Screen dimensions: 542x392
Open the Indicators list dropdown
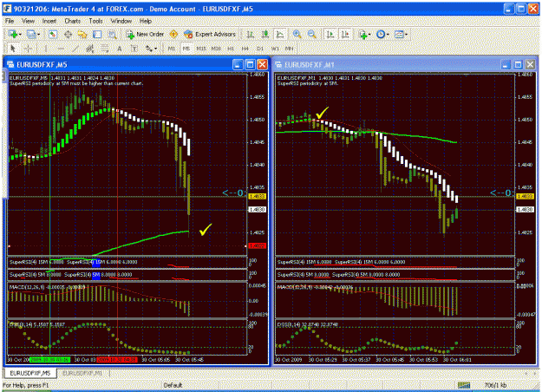364,34
